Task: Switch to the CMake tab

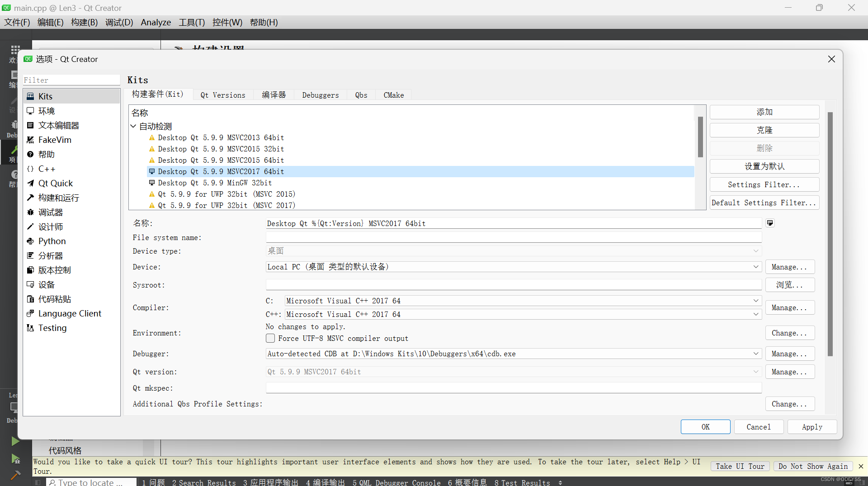Action: [x=394, y=95]
